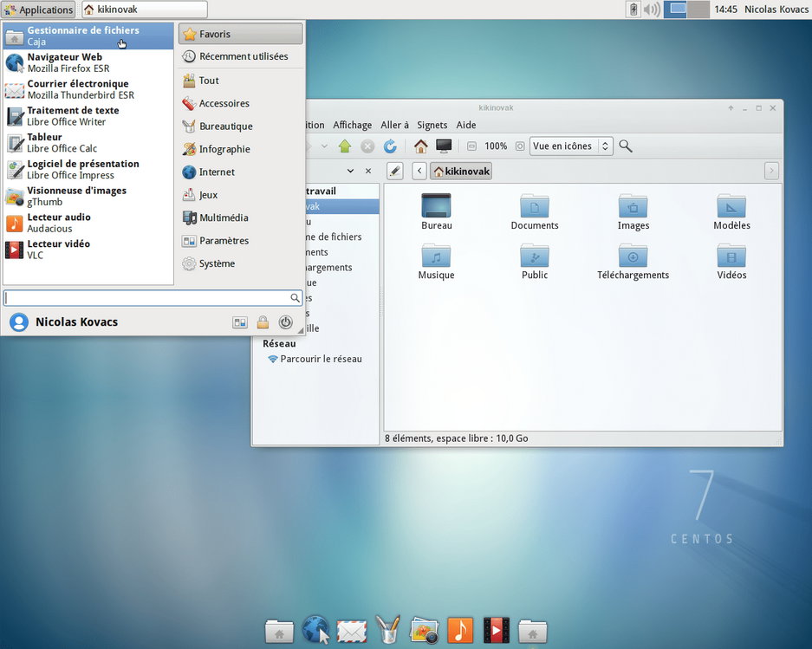Click the kikinovak path button
Screen dimensions: 812x649
coord(461,171)
